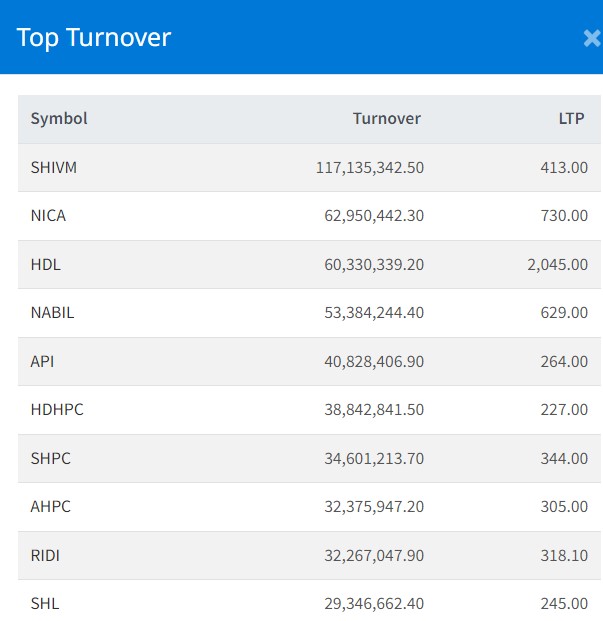Click the RIDI LTP value 318.10

[564, 555]
